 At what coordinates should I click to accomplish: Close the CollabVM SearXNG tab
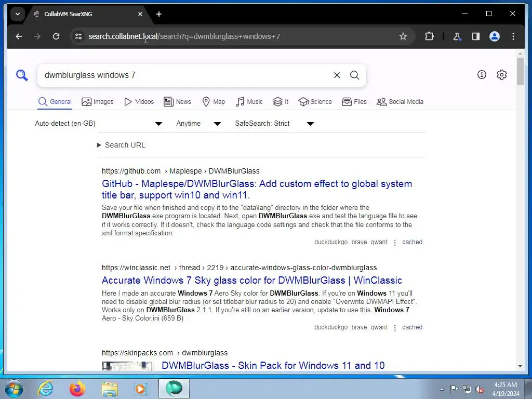(140, 14)
